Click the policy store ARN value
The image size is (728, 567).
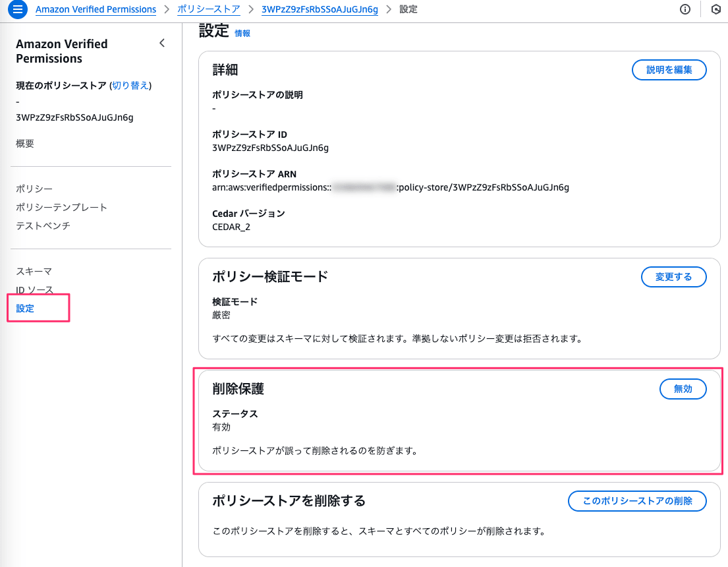click(x=391, y=187)
